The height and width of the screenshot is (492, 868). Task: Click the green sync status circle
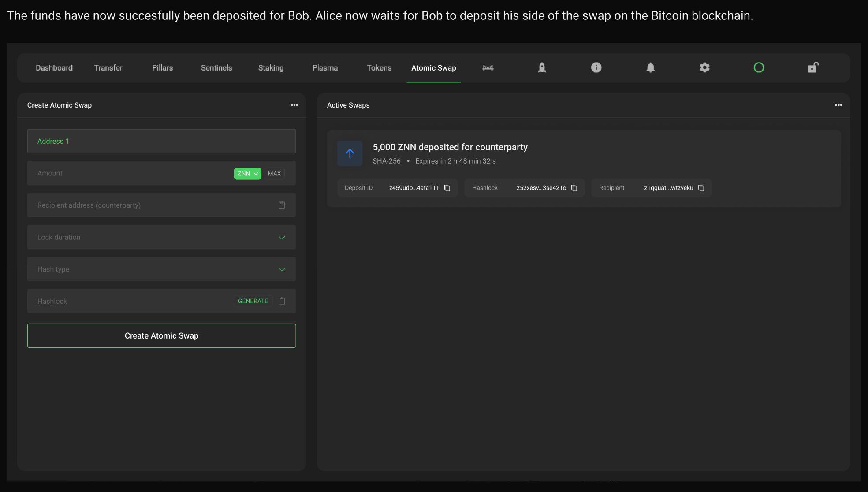(759, 67)
